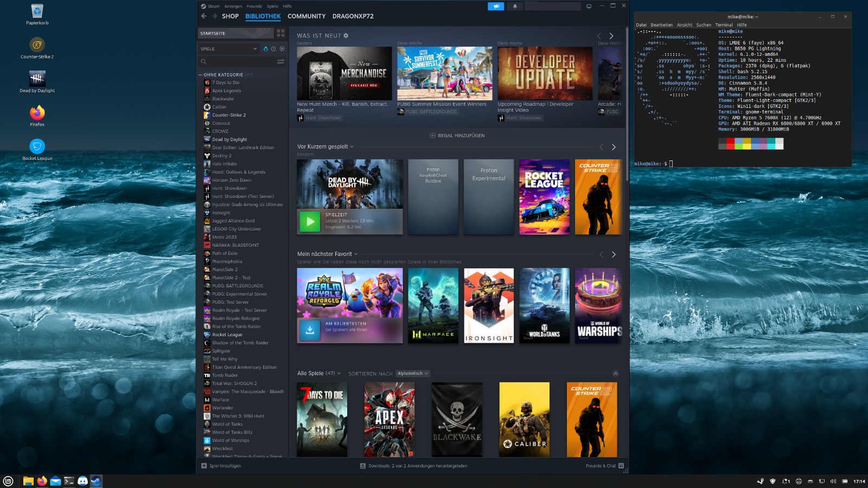Open the Blackwake game cover
Image resolution: width=868 pixels, height=488 pixels.
click(x=457, y=420)
